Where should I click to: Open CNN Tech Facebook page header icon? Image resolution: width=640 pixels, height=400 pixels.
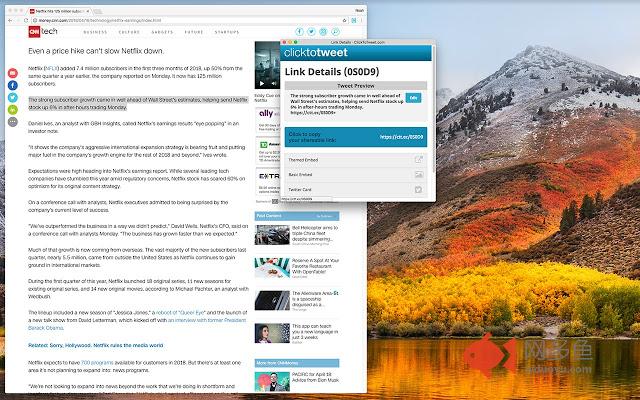[299, 31]
